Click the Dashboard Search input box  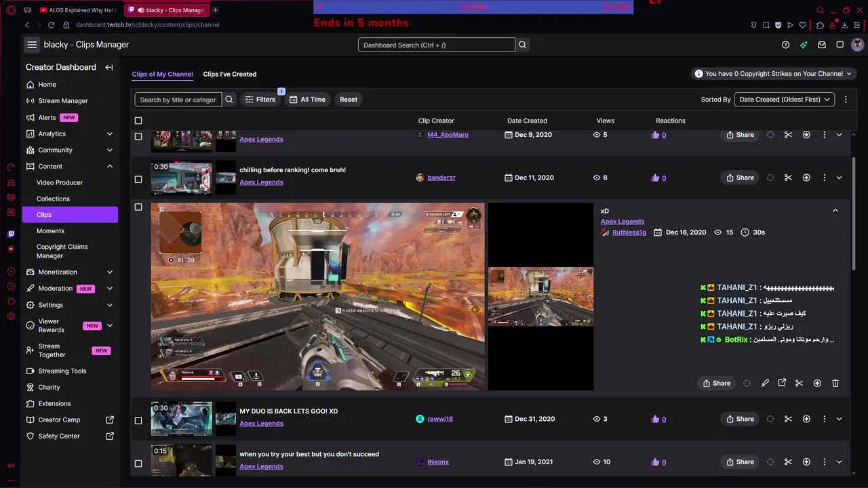(x=437, y=45)
